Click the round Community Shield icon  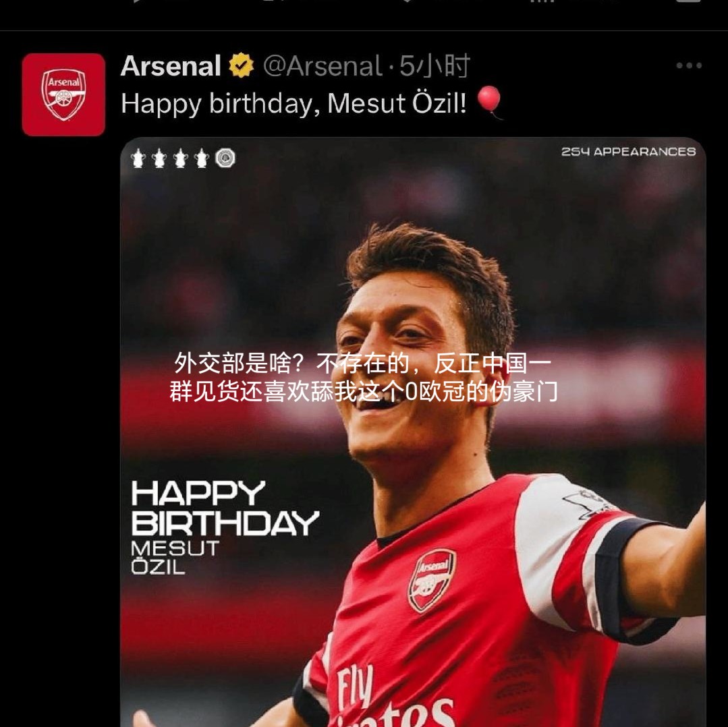tap(225, 158)
